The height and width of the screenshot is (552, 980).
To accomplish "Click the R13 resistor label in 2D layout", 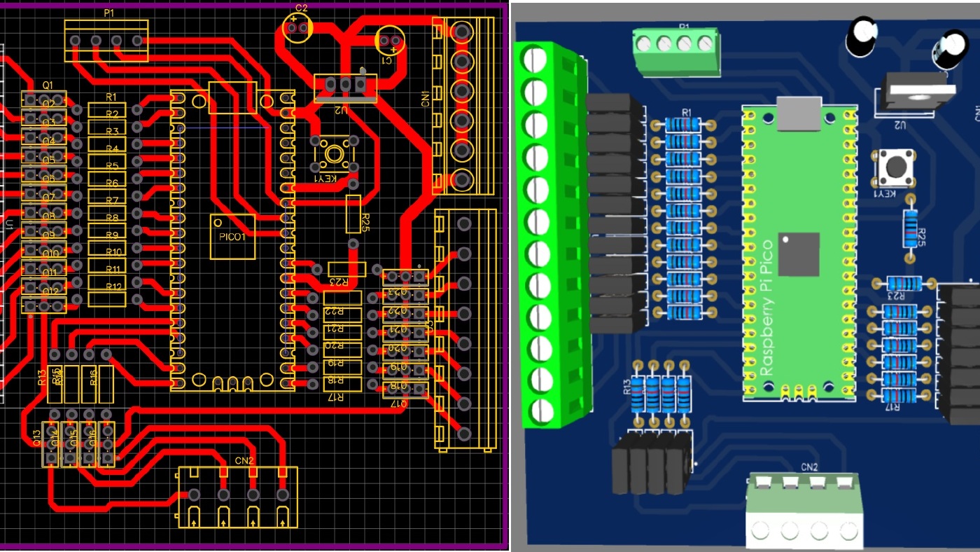I will [42, 377].
